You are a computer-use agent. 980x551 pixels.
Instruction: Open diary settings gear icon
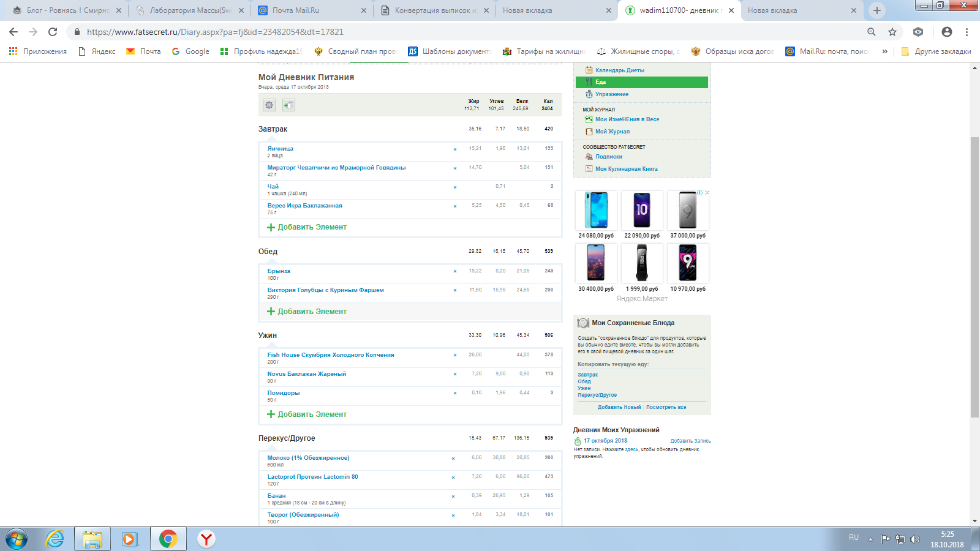tap(269, 105)
